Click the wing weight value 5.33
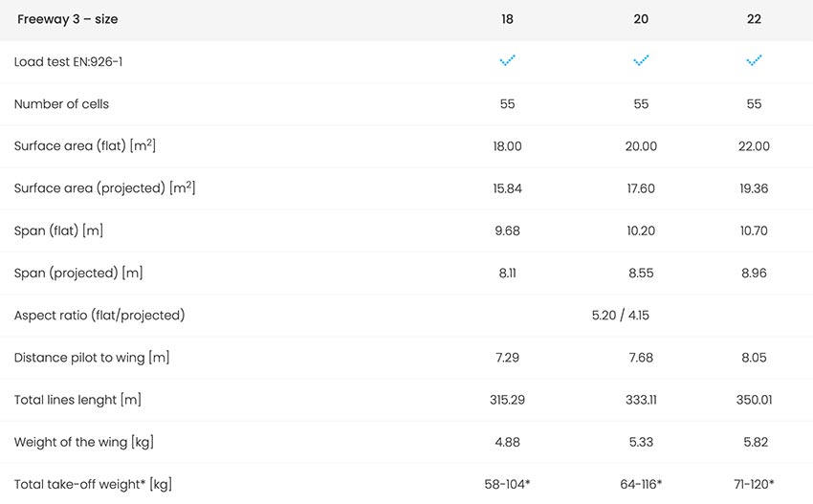813x504 pixels. pyautogui.click(x=641, y=442)
